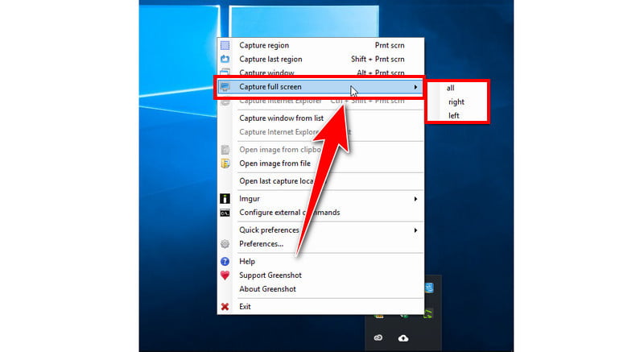Image resolution: width=644 pixels, height=352 pixels.
Task: Expand the Capture full screen submenu arrow
Action: [415, 87]
